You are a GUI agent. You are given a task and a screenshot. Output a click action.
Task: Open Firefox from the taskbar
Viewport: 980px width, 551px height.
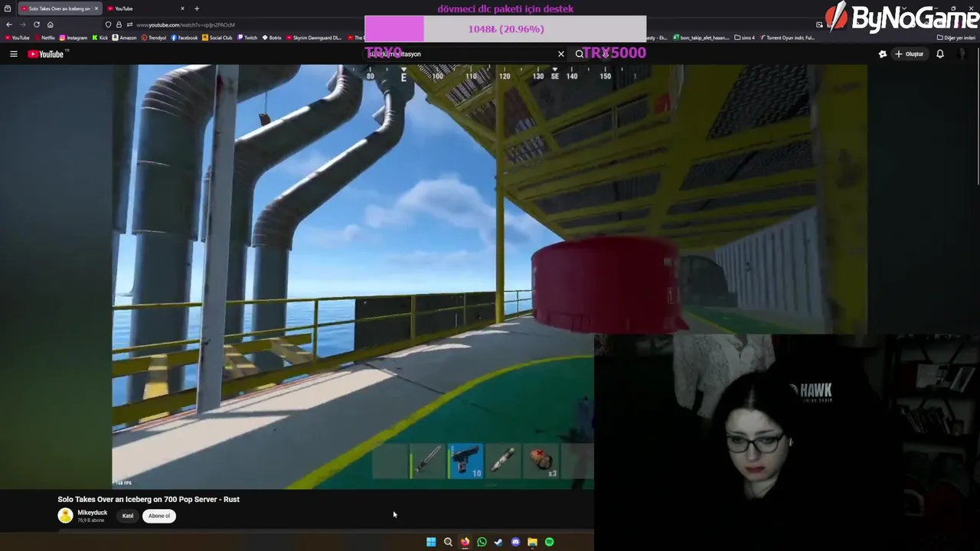(465, 542)
